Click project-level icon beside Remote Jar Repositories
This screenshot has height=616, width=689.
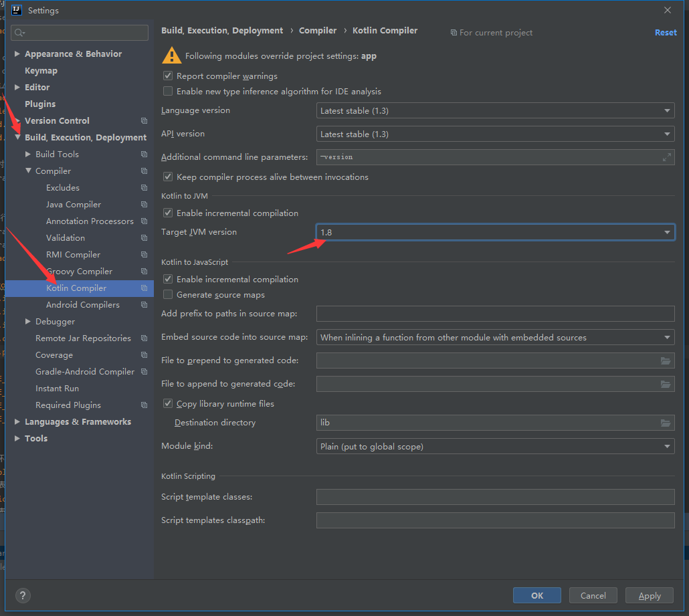(144, 338)
